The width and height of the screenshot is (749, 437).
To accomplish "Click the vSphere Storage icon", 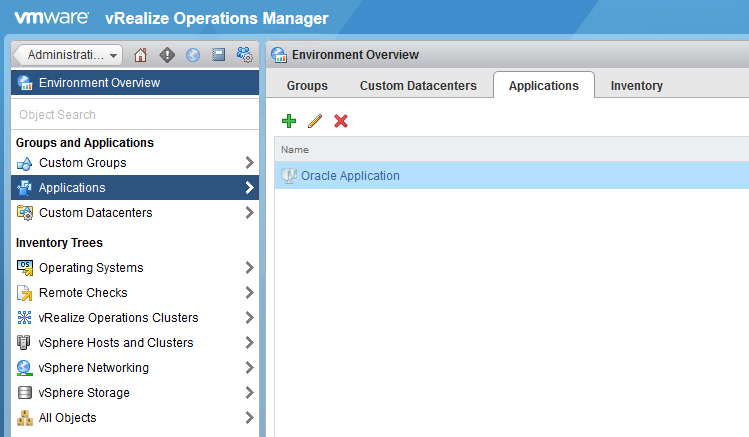I will [24, 393].
